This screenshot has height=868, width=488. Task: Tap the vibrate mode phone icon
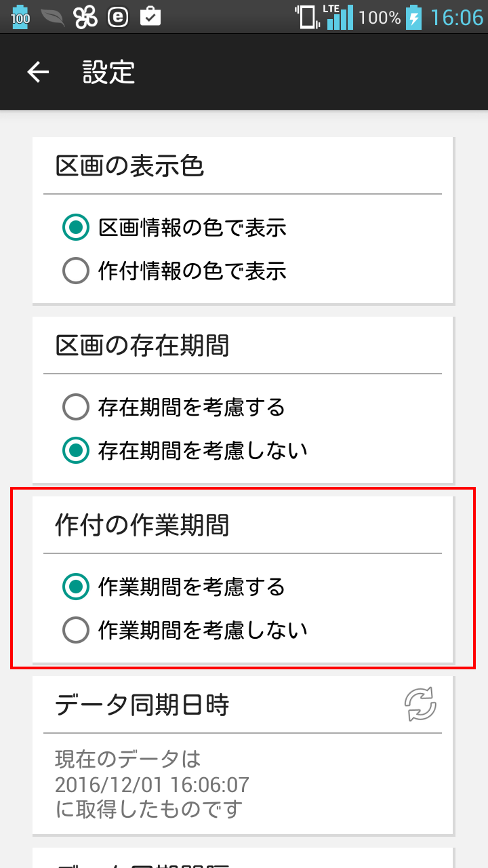point(307,17)
